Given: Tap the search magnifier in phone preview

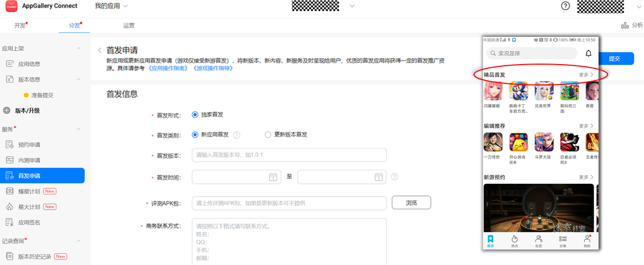Looking at the screenshot, I should (x=492, y=53).
